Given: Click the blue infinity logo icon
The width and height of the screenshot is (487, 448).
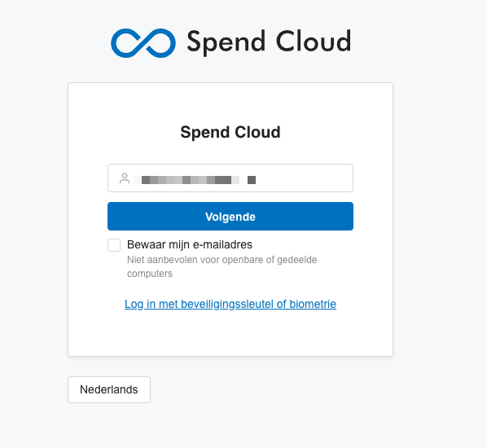Looking at the screenshot, I should (x=143, y=43).
